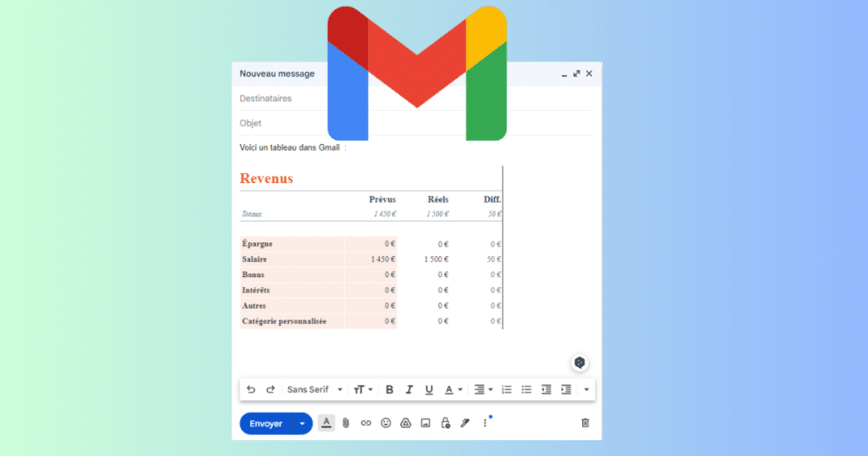
Task: Toggle the formatting options toolbar button
Action: (326, 423)
